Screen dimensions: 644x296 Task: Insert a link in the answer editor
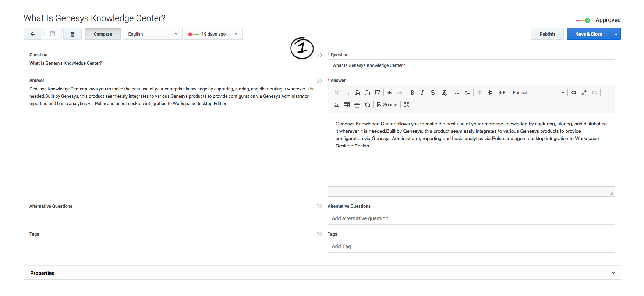click(574, 93)
